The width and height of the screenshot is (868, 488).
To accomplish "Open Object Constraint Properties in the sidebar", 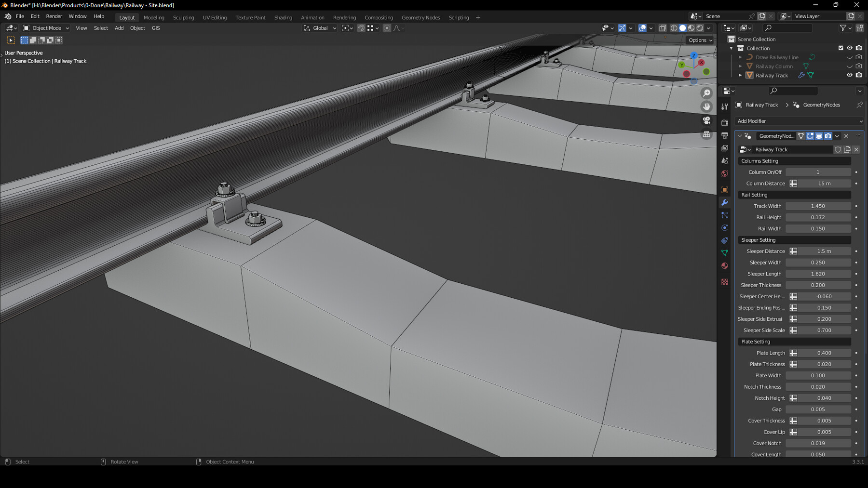I will coord(724,239).
